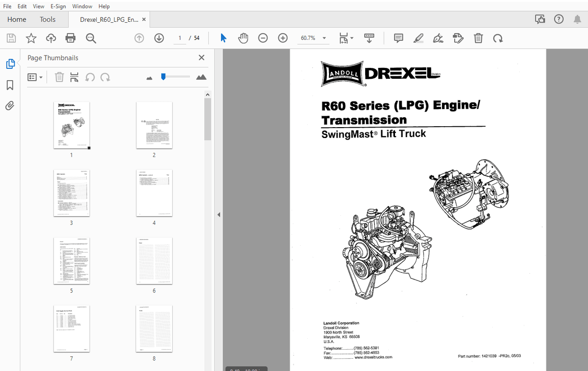The image size is (588, 371).
Task: Open the Page Thumbnails panel icon
Action: tap(10, 63)
